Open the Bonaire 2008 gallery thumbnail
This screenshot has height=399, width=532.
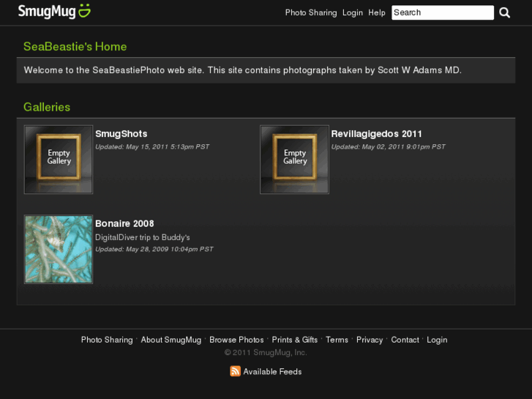(x=59, y=249)
